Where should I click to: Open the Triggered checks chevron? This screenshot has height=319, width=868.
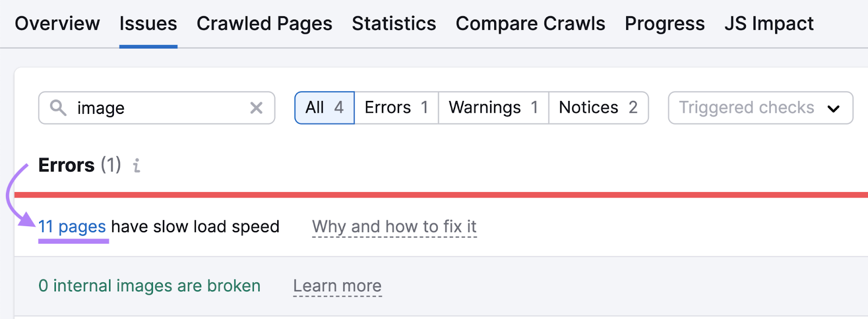pyautogui.click(x=834, y=108)
